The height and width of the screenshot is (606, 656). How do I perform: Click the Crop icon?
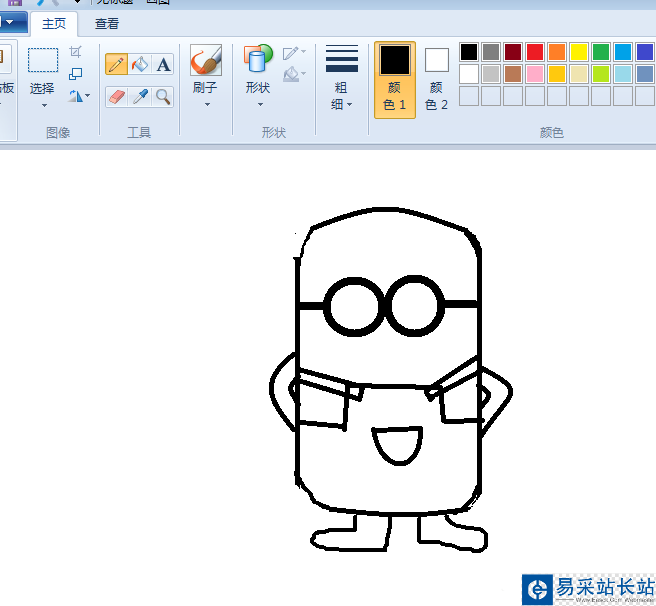tap(76, 52)
